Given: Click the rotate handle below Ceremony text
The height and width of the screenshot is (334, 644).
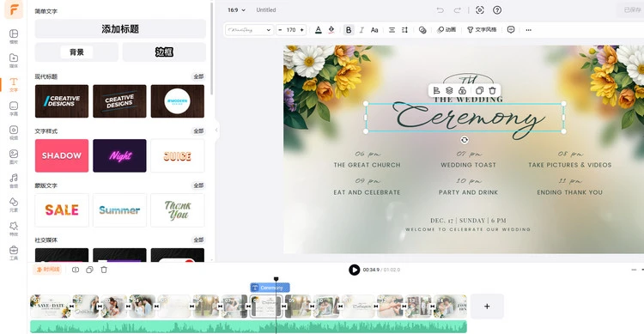Looking at the screenshot, I should pyautogui.click(x=464, y=140).
